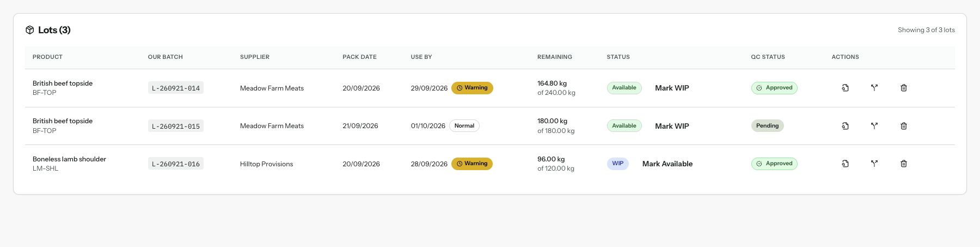The height and width of the screenshot is (247, 980).
Task: Split the Boneless lamb shoulder lot
Action: 874,164
